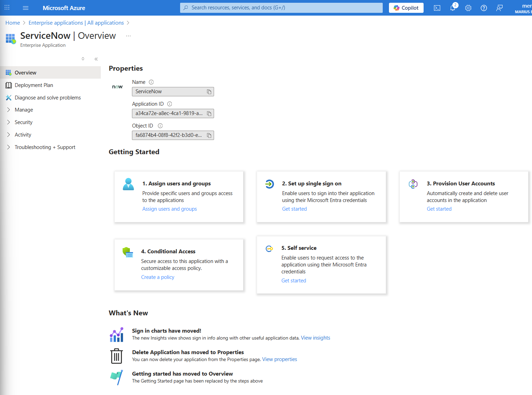Open the Azure portal hamburger menu
This screenshot has height=395, width=532.
(26, 8)
